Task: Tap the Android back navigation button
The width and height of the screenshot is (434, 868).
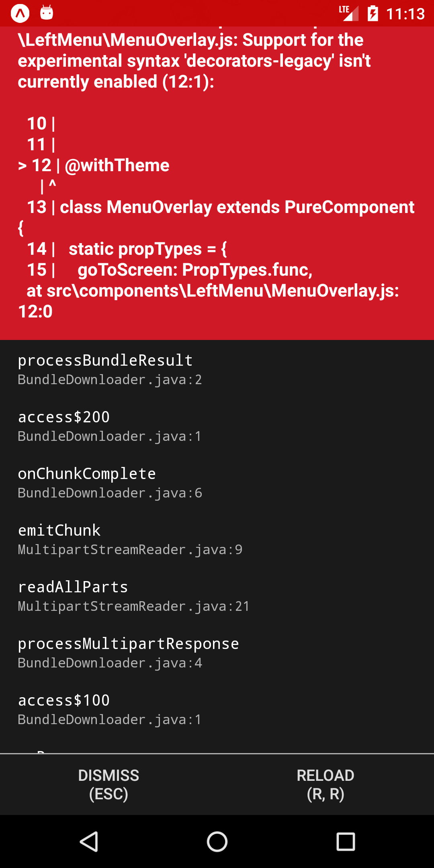Action: [x=89, y=841]
